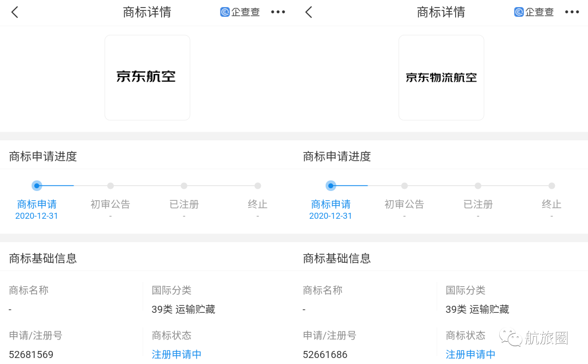Select 已注册 step marker for 京东物流航空
The height and width of the screenshot is (364, 588).
[478, 186]
